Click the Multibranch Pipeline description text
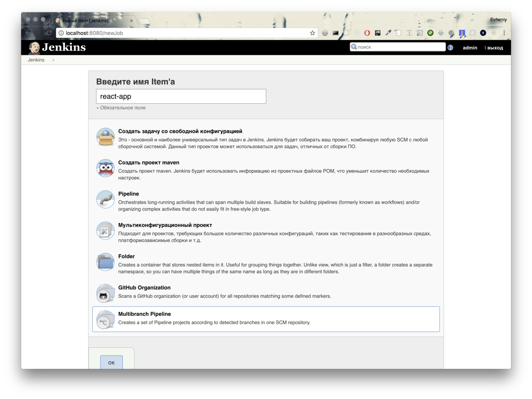Screen dimensions: 532x399 [x=214, y=322]
